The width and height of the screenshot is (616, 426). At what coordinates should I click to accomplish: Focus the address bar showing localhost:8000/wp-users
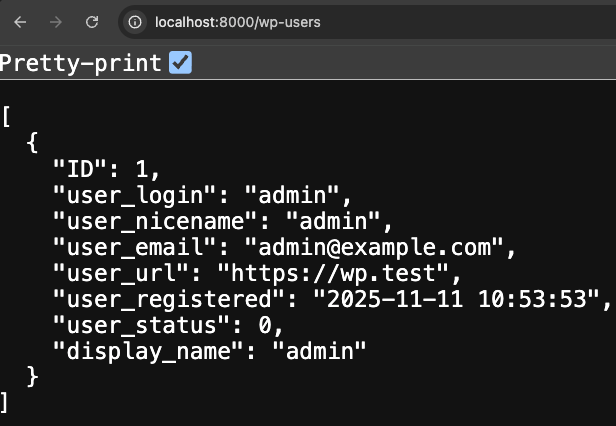238,21
